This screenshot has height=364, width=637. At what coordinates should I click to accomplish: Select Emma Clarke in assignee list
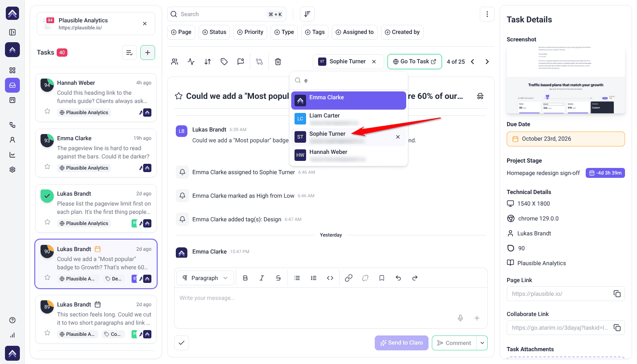click(x=349, y=101)
